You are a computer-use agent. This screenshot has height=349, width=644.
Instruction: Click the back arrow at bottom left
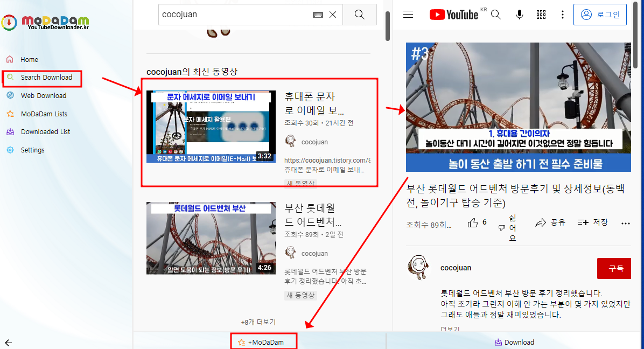coord(8,343)
